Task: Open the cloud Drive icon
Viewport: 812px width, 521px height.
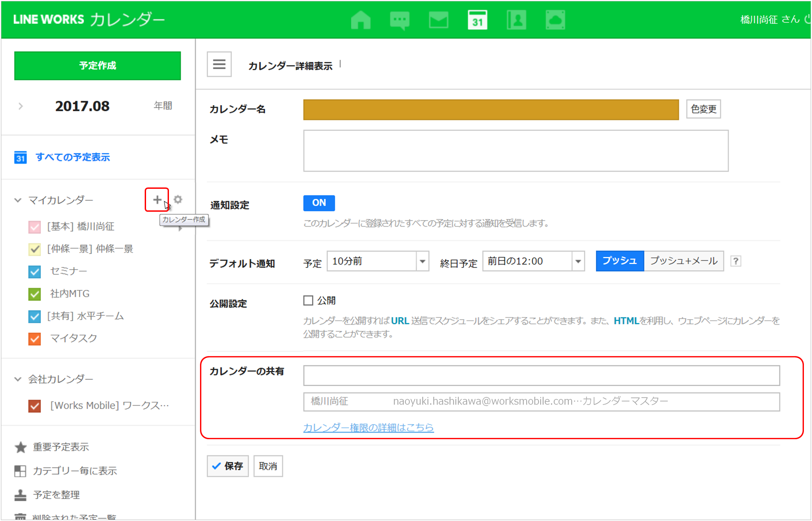Action: point(555,20)
